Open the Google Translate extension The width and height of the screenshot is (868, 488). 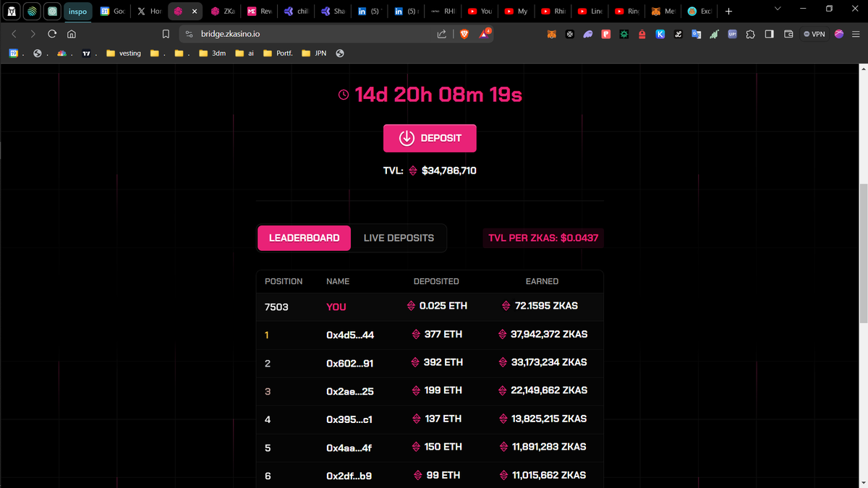tap(696, 34)
